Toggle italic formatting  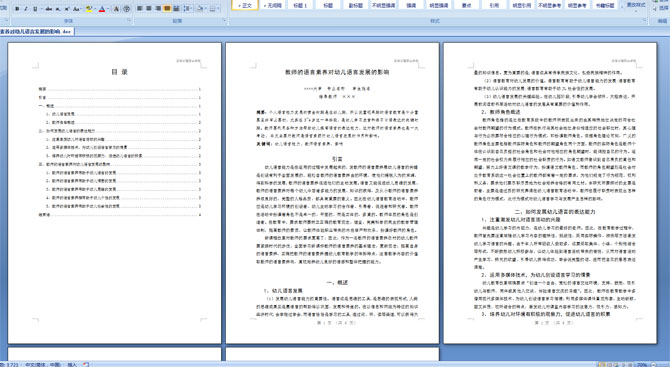[26, 9]
